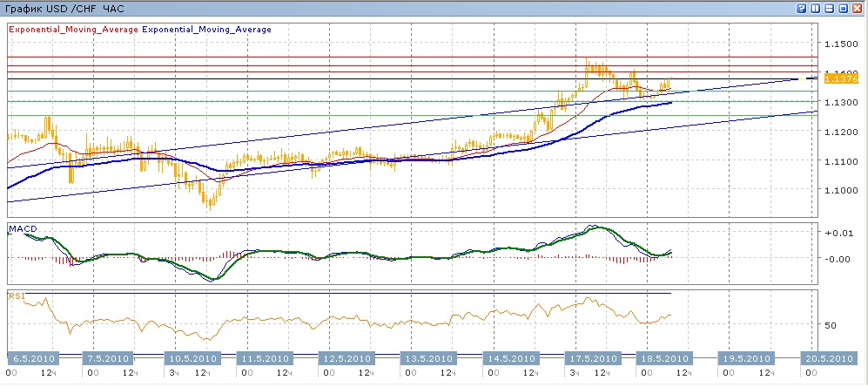This screenshot has width=868, height=387.
Task: Click the RSI indicator label
Action: click(16, 296)
